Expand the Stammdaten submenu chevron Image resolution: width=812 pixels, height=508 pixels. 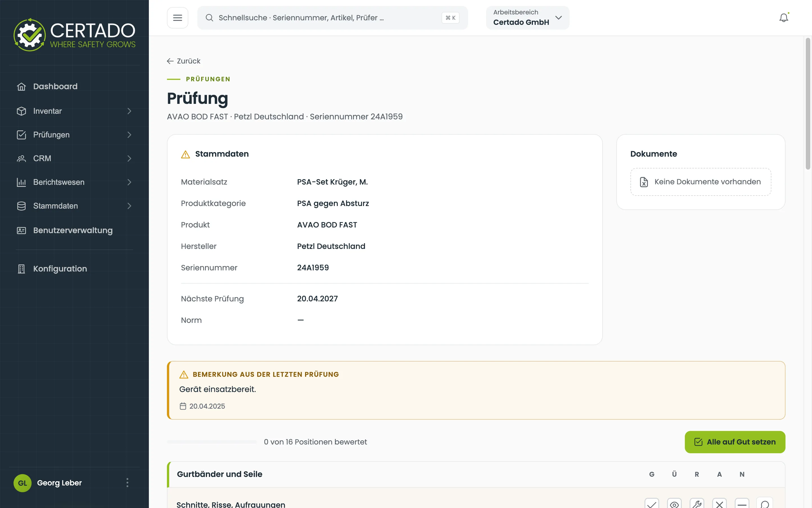(129, 206)
